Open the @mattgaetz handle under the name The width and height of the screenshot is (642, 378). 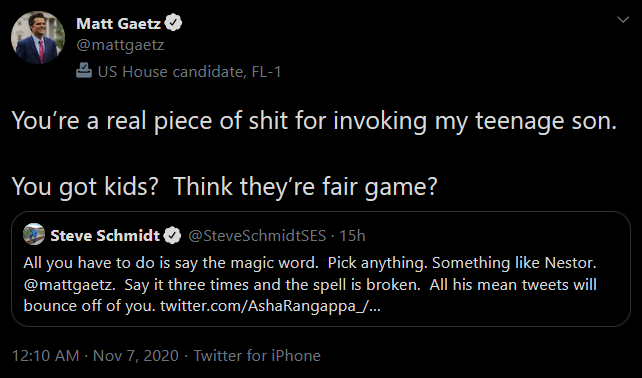click(x=120, y=45)
